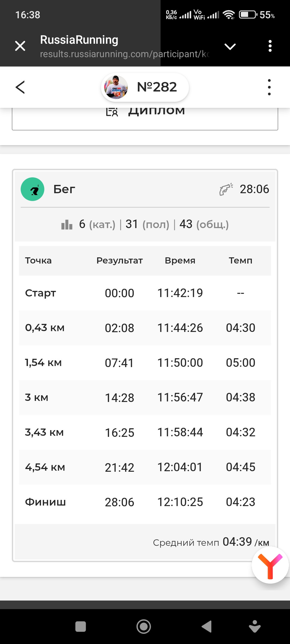The height and width of the screenshot is (644, 290).
Task: Select the 3 км split row
Action: 145,397
